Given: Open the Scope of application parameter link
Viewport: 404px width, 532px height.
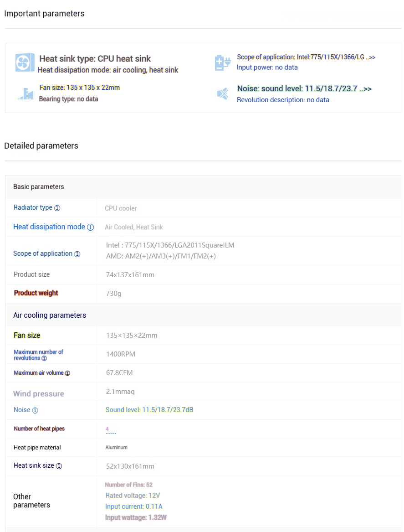Looking at the screenshot, I should click(x=43, y=253).
